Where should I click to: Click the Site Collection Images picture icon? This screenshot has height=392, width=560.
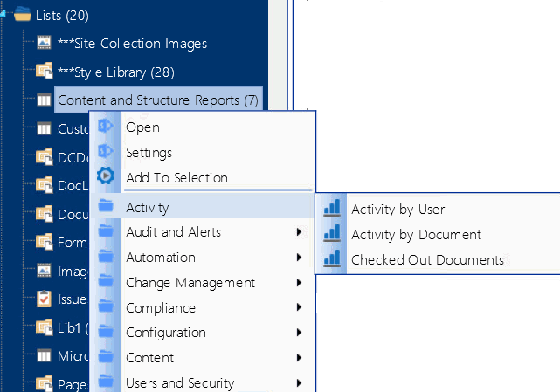click(x=45, y=43)
